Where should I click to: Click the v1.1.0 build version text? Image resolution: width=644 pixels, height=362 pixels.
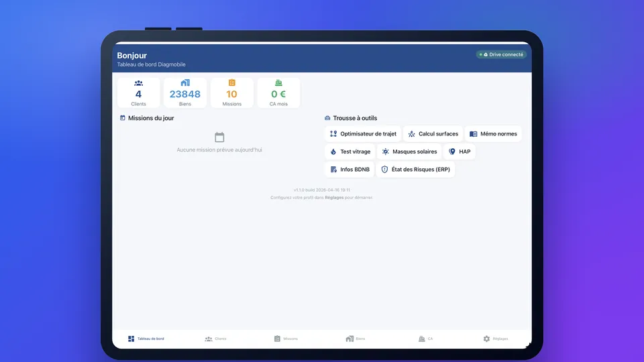[x=322, y=190]
